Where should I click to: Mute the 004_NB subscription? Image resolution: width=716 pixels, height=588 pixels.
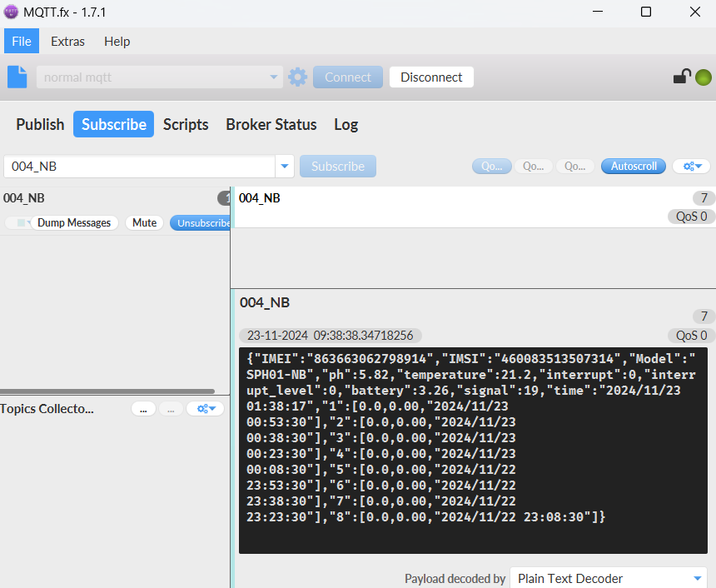pyautogui.click(x=144, y=223)
